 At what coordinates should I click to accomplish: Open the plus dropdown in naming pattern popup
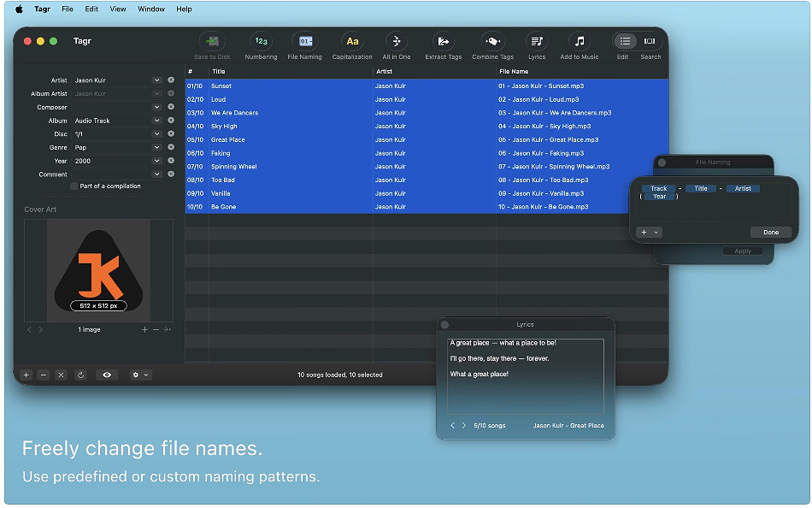pos(650,233)
